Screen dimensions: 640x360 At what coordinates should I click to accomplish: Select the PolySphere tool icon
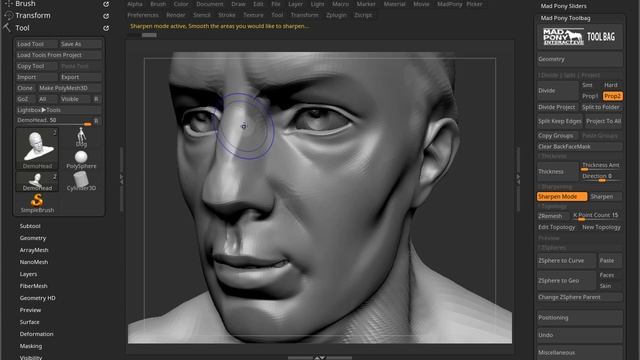click(x=81, y=160)
